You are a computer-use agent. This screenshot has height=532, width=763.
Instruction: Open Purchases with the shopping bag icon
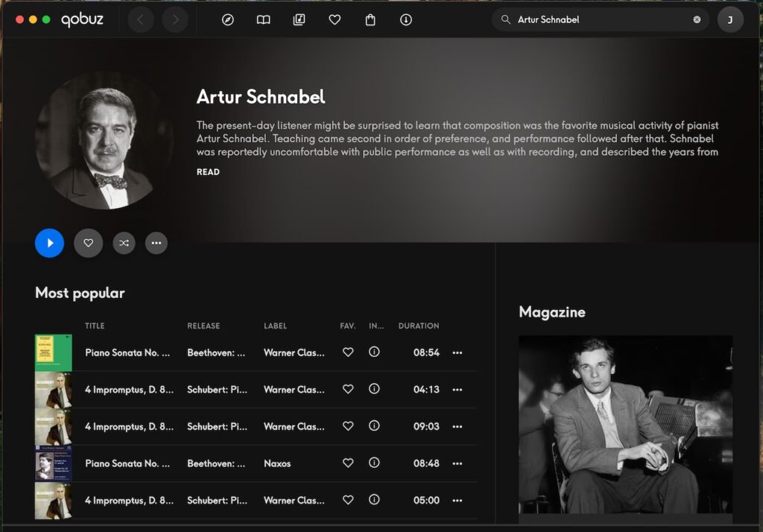(370, 19)
